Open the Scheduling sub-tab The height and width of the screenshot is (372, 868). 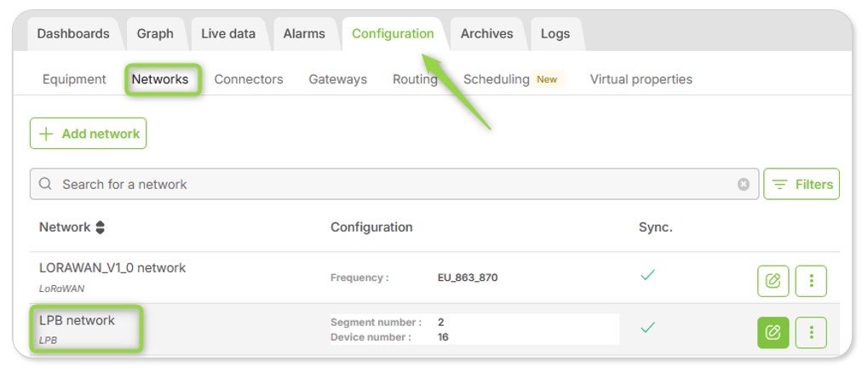tap(496, 79)
